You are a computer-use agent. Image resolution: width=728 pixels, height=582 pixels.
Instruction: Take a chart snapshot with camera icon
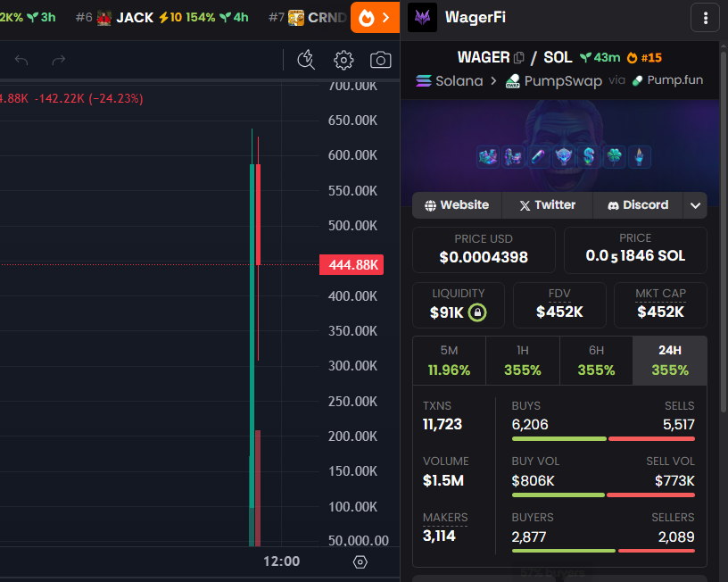[x=381, y=60]
